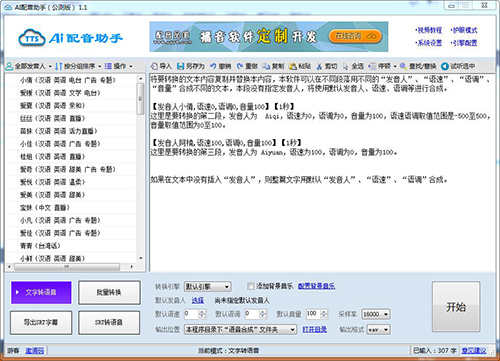500x361 pixels.
Task: Click the 邀请码 link in status bar
Action: pyautogui.click(x=35, y=351)
